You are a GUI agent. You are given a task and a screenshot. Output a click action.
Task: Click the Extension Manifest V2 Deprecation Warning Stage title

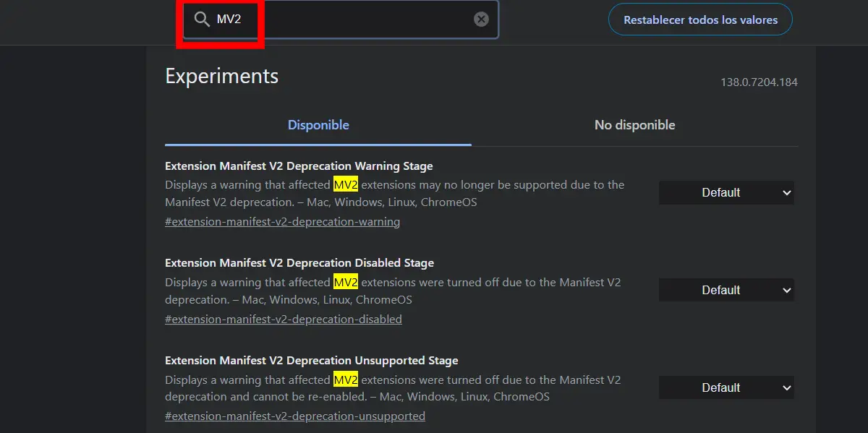click(x=299, y=166)
